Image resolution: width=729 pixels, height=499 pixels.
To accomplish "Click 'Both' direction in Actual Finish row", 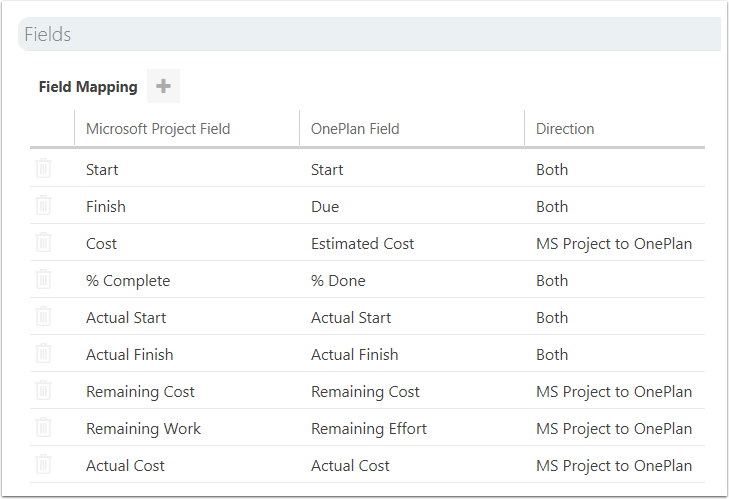I will [552, 355].
